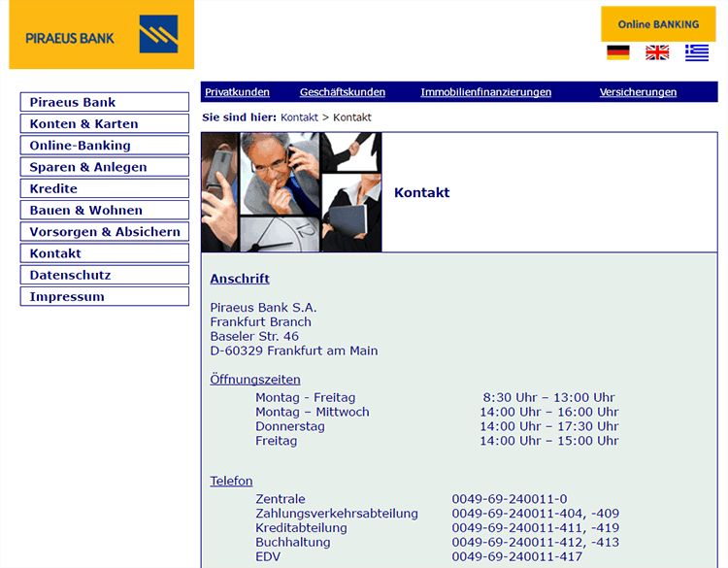Click Buchhaltung label
Image resolution: width=728 pixels, height=568 pixels.
(x=292, y=542)
